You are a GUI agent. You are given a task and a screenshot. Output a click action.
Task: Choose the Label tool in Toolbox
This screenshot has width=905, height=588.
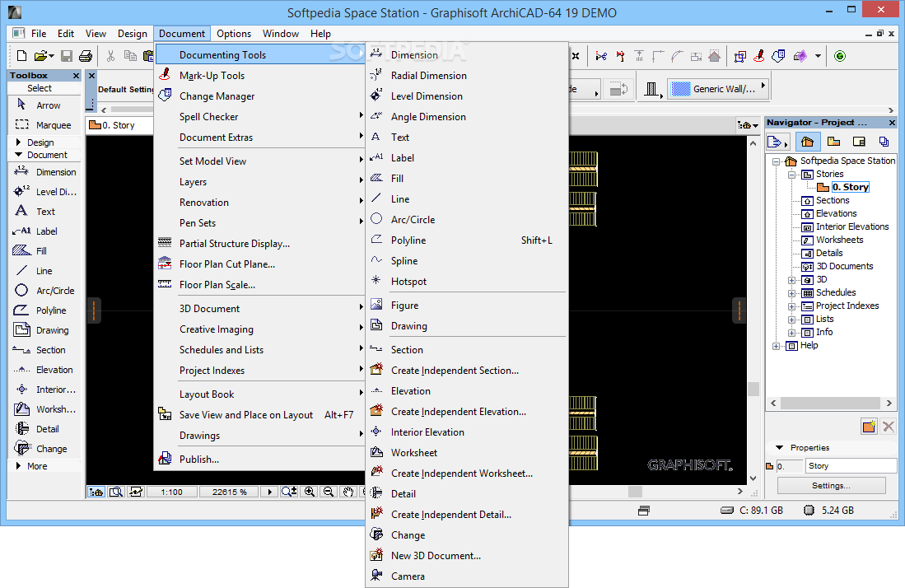click(44, 231)
